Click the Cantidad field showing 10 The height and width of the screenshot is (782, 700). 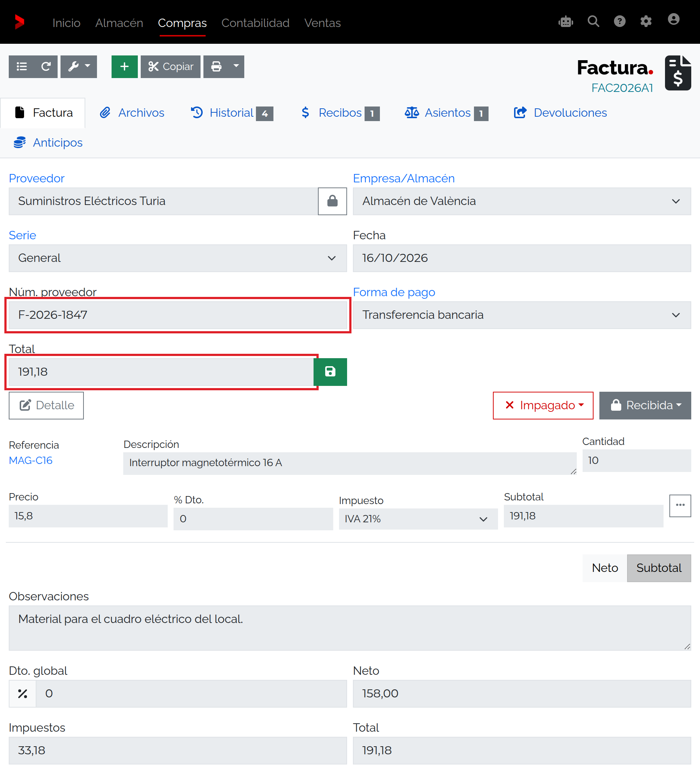[x=637, y=461]
